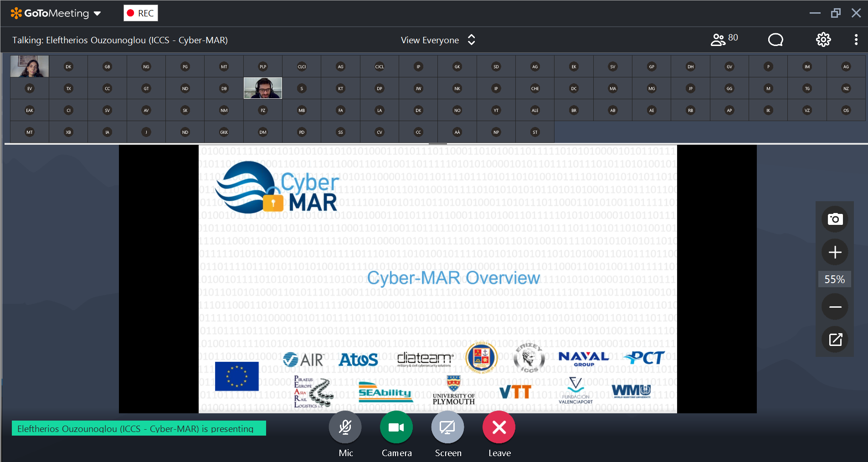The width and height of the screenshot is (868, 462).
Task: Pop out shared screen to new window
Action: tap(835, 340)
